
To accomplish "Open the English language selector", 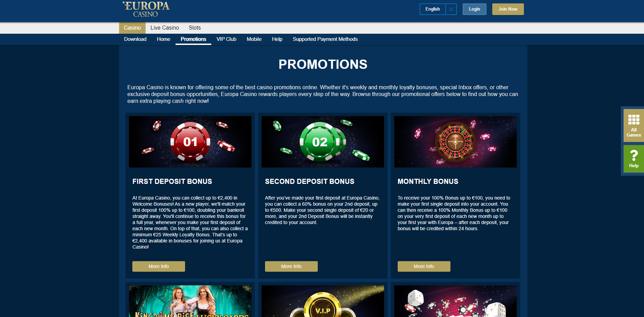I will (x=432, y=9).
